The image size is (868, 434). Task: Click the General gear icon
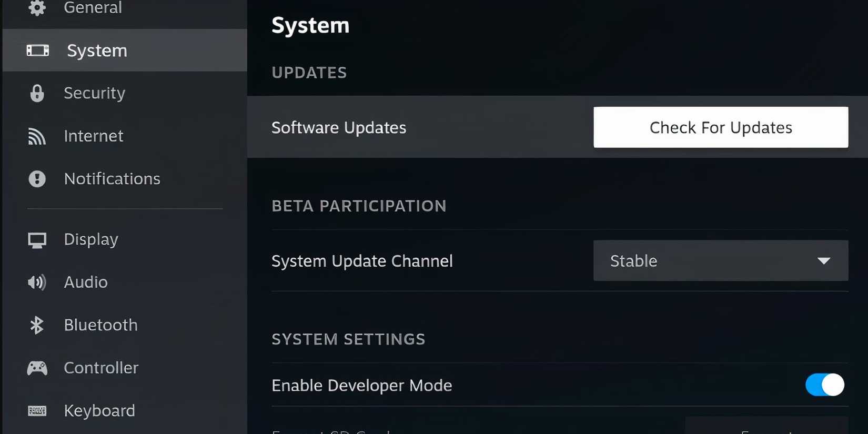37,7
